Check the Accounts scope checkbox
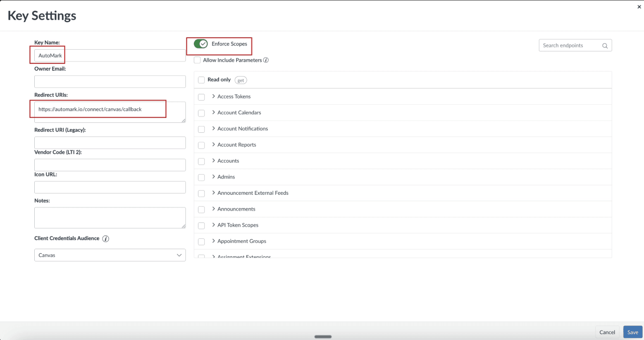This screenshot has width=644, height=340. tap(201, 161)
